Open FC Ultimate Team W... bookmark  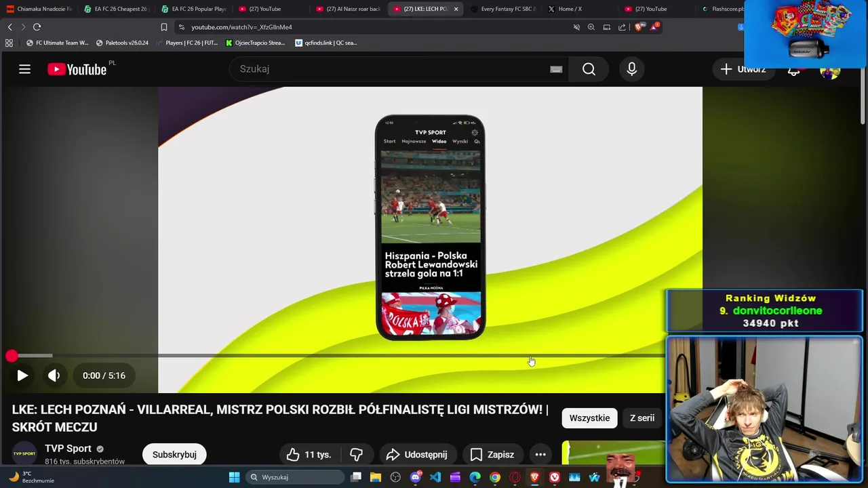tap(57, 43)
